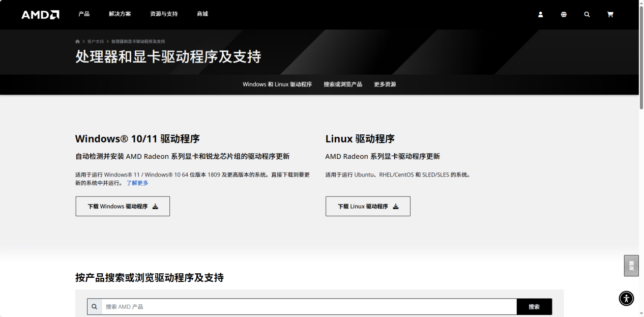Click the magnifier icon in the product search bar
Image resolution: width=644 pixels, height=317 pixels.
[x=94, y=306]
